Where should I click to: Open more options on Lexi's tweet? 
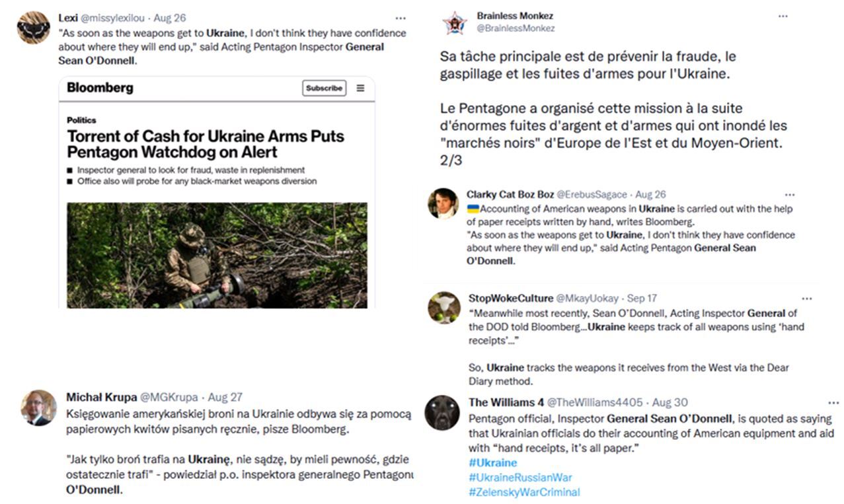401,18
